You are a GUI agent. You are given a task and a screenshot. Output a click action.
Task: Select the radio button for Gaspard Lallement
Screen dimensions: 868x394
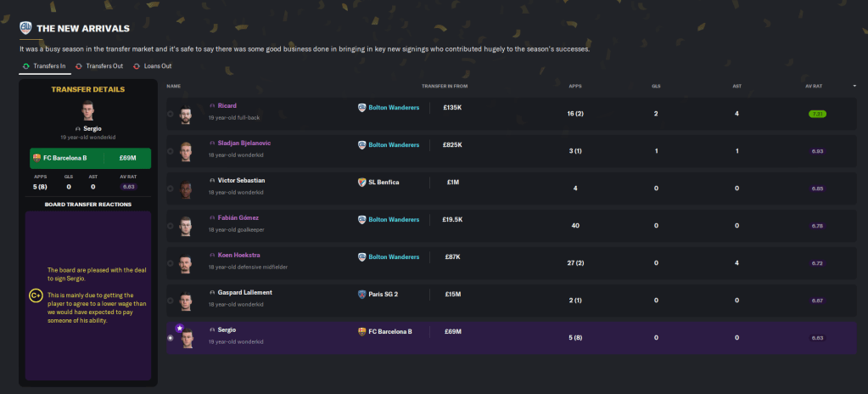pyautogui.click(x=171, y=300)
